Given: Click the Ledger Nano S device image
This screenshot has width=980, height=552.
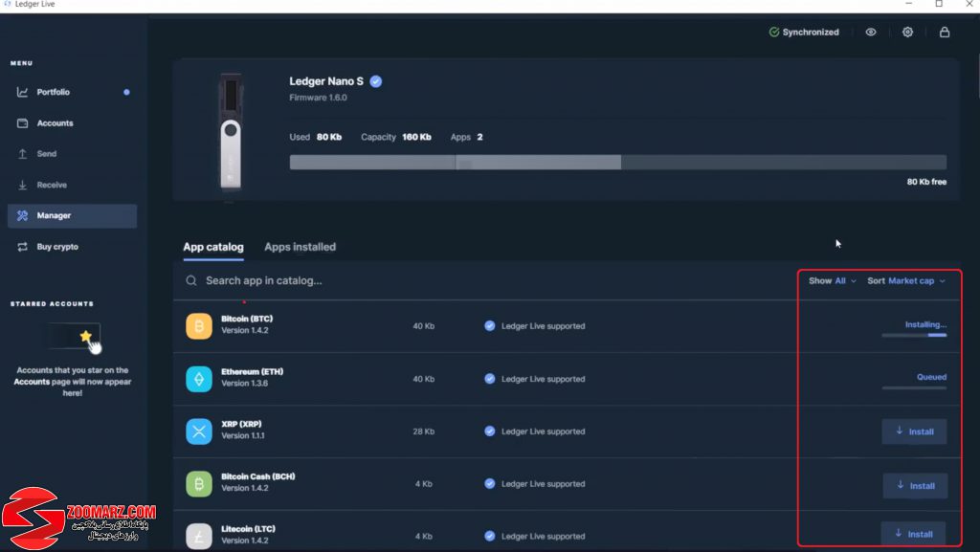Looking at the screenshot, I should click(231, 131).
